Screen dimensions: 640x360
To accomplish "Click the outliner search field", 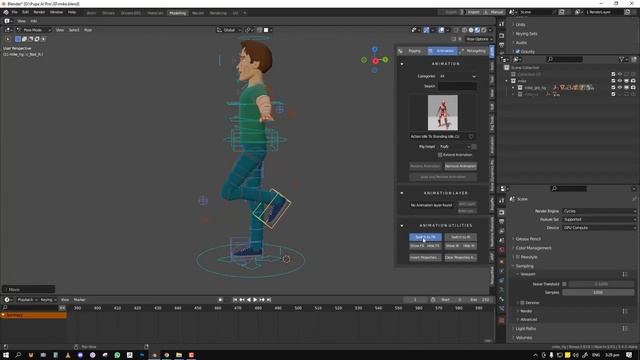I will pos(564,60).
